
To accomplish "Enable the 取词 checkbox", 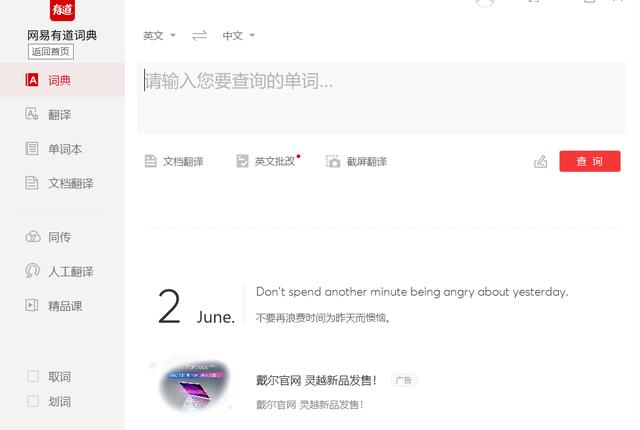I will coord(33,376).
